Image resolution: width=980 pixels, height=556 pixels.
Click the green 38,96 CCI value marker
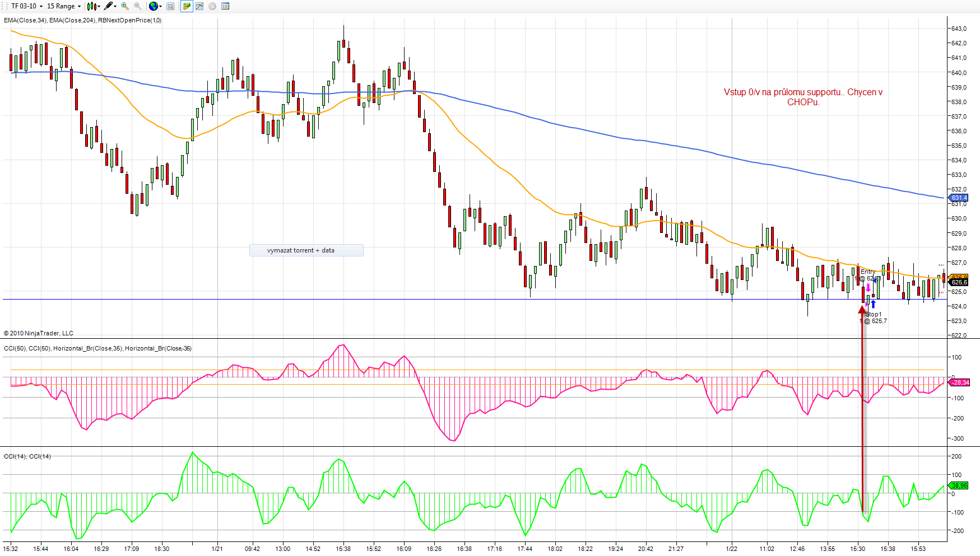click(x=959, y=485)
